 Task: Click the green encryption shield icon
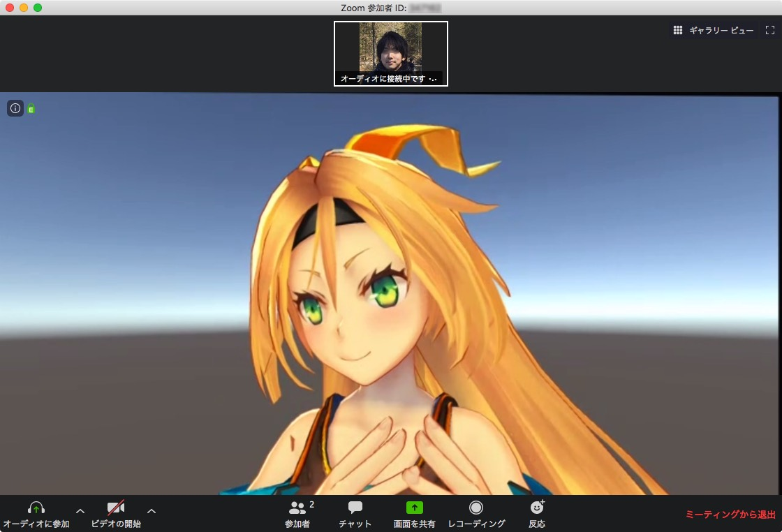[x=31, y=108]
